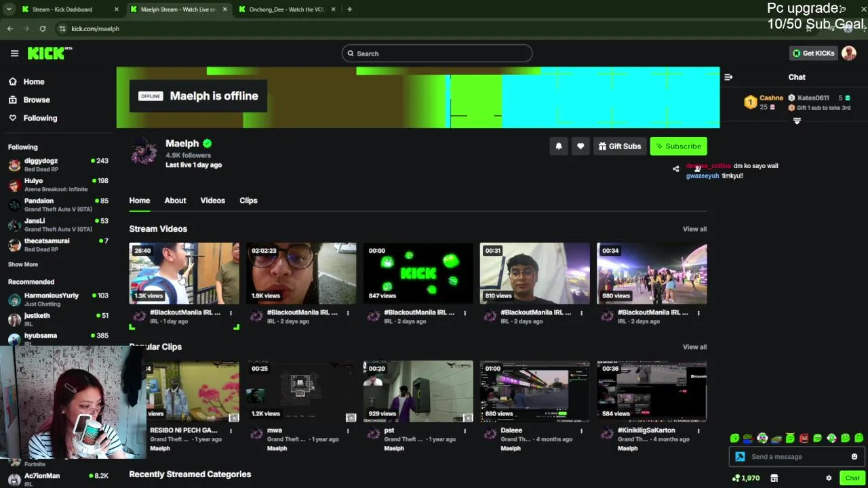Toggle follow heart for Maelph
Viewport: 868px width, 488px height.
(580, 146)
